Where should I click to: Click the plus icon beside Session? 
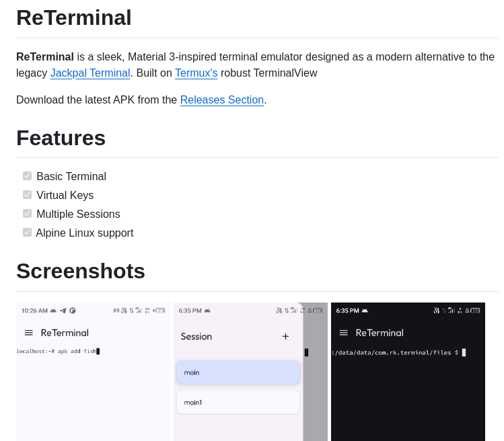285,336
